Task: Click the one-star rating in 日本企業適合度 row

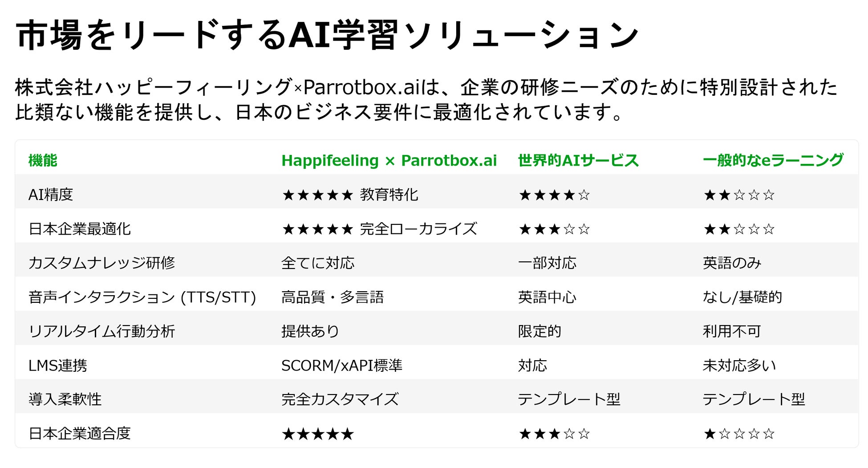Action: (x=739, y=433)
